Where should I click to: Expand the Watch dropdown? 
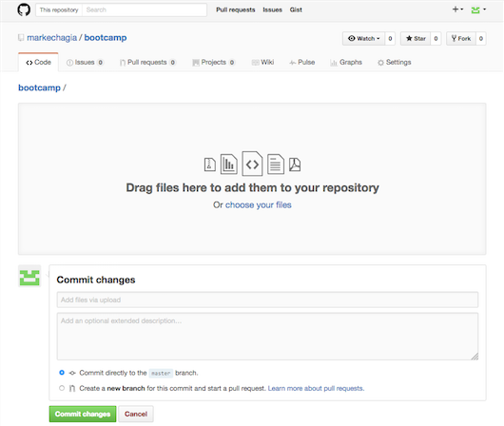(x=364, y=39)
